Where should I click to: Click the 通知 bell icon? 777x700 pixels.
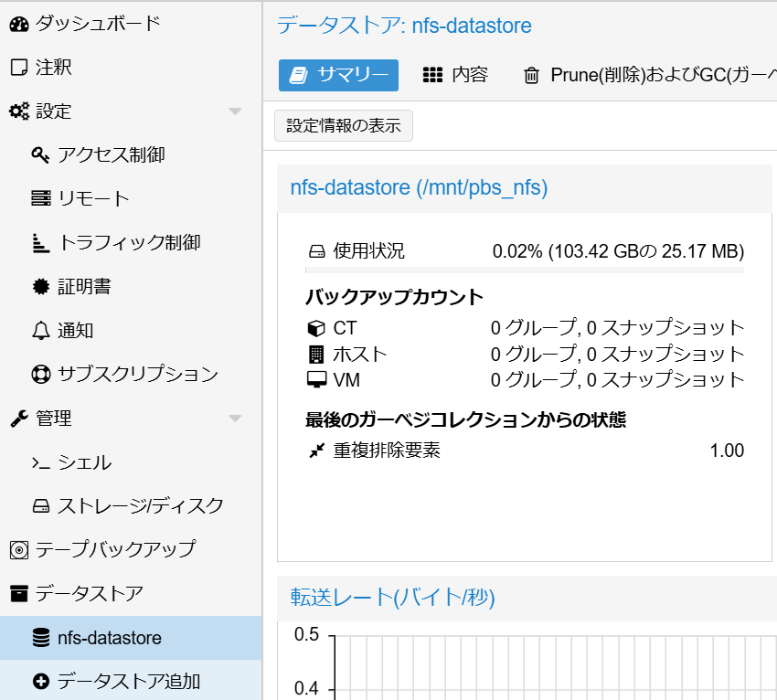click(40, 330)
